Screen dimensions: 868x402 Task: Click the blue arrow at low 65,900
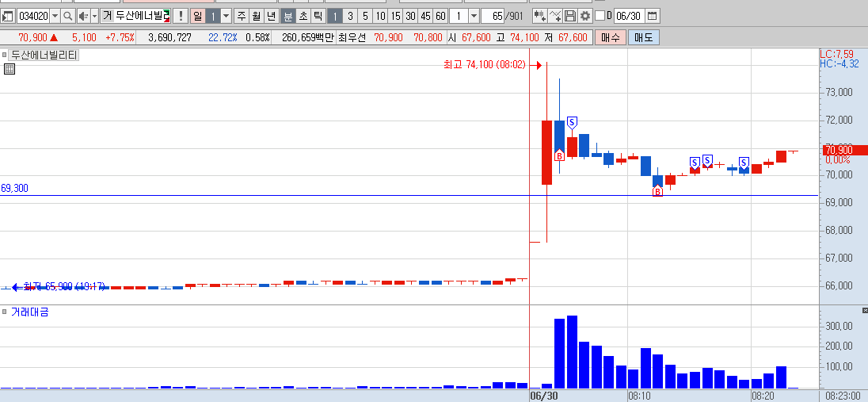pos(16,287)
